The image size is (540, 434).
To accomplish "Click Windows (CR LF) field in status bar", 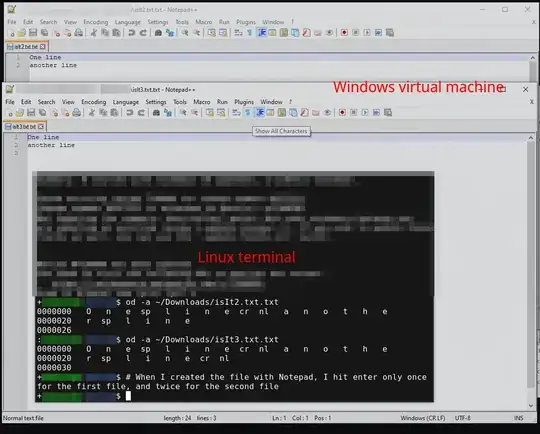I will 423,418.
